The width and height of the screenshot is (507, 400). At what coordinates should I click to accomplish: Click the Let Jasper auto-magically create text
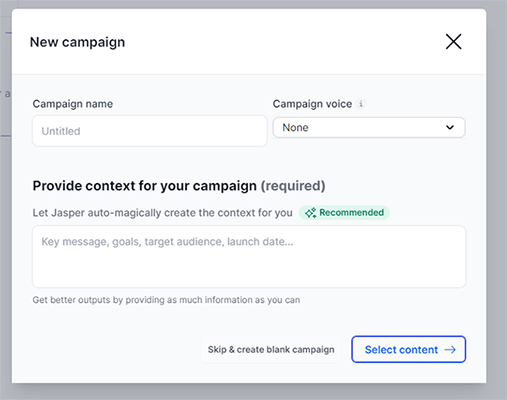click(x=162, y=213)
